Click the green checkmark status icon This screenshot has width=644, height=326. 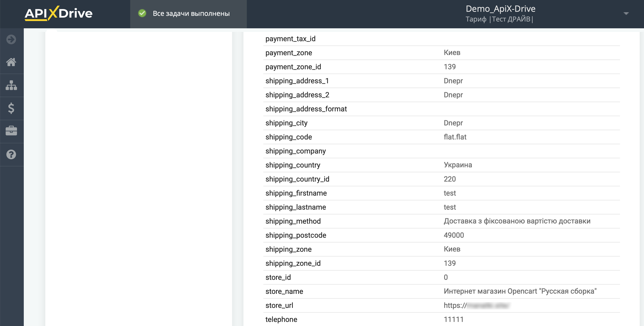142,13
